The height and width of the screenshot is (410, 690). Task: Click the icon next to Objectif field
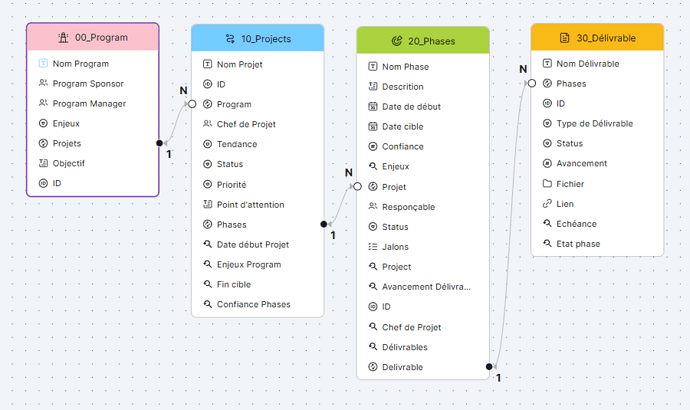click(43, 164)
